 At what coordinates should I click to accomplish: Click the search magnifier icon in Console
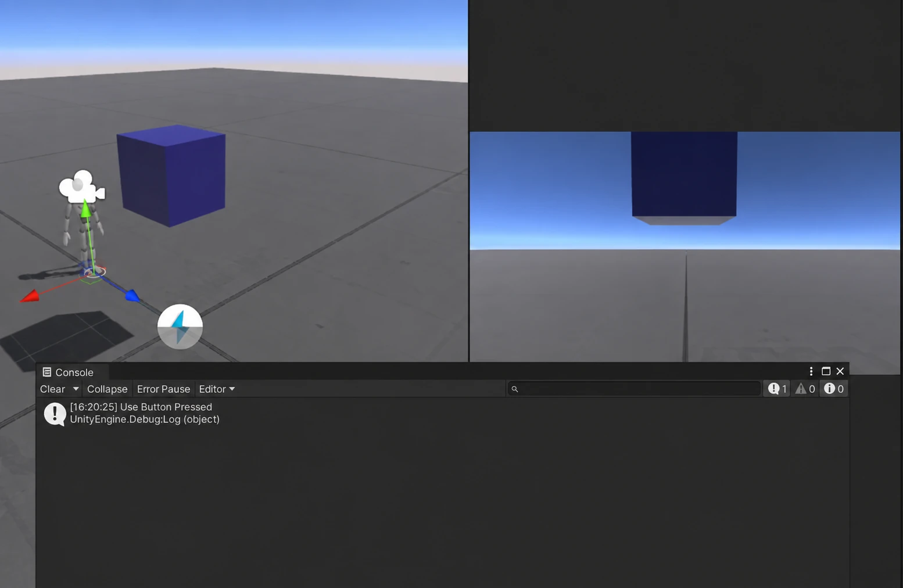point(514,389)
